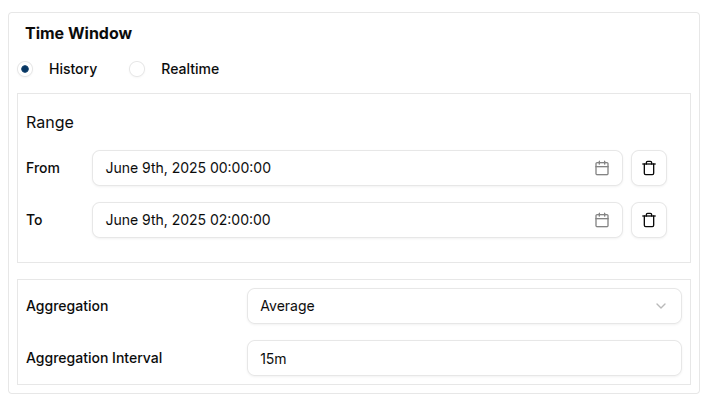Click the 02:00:00 time in the To field
713x404 pixels.
240,220
